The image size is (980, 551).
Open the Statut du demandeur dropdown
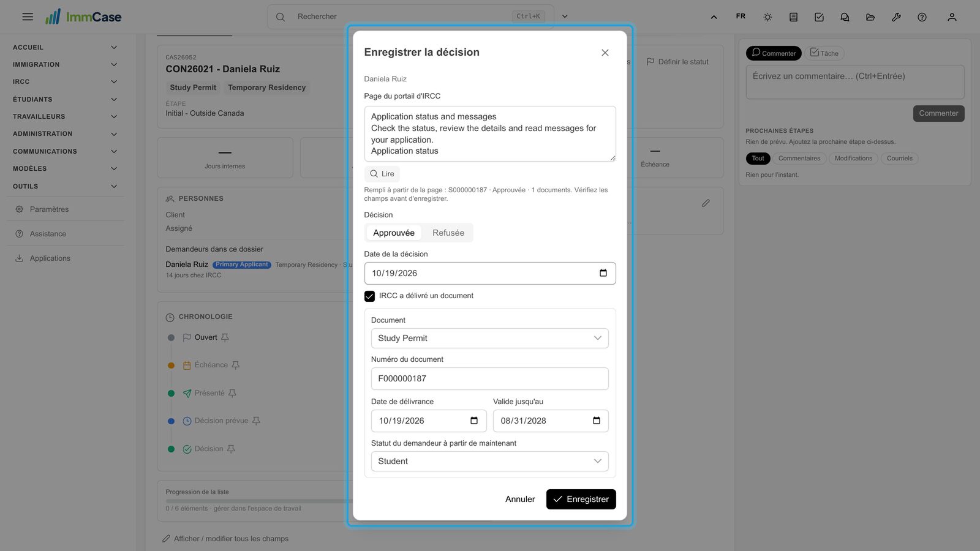point(489,461)
